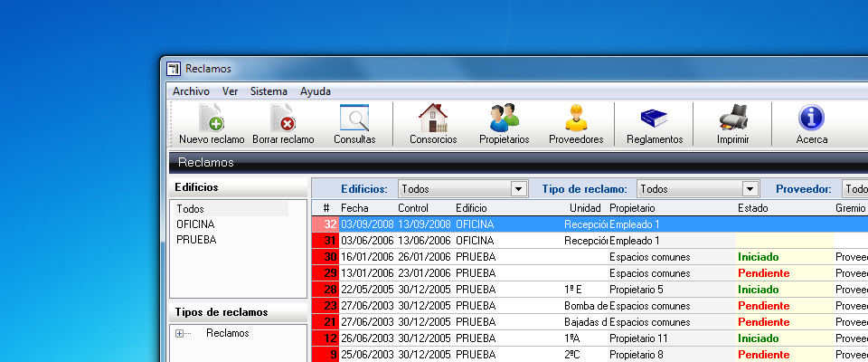Viewport: 868px width, 362px height.
Task: Select PRUEBA in the Edificios list
Action: pyautogui.click(x=196, y=240)
